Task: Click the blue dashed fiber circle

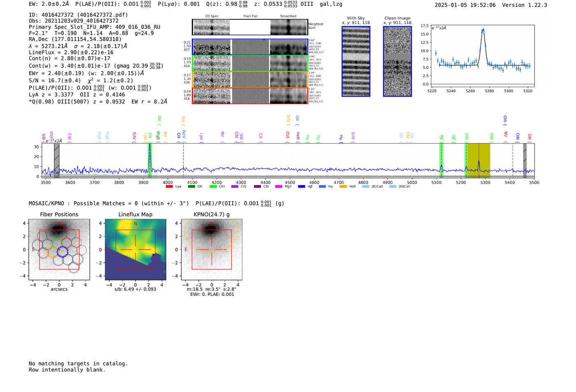Action: pos(62,251)
